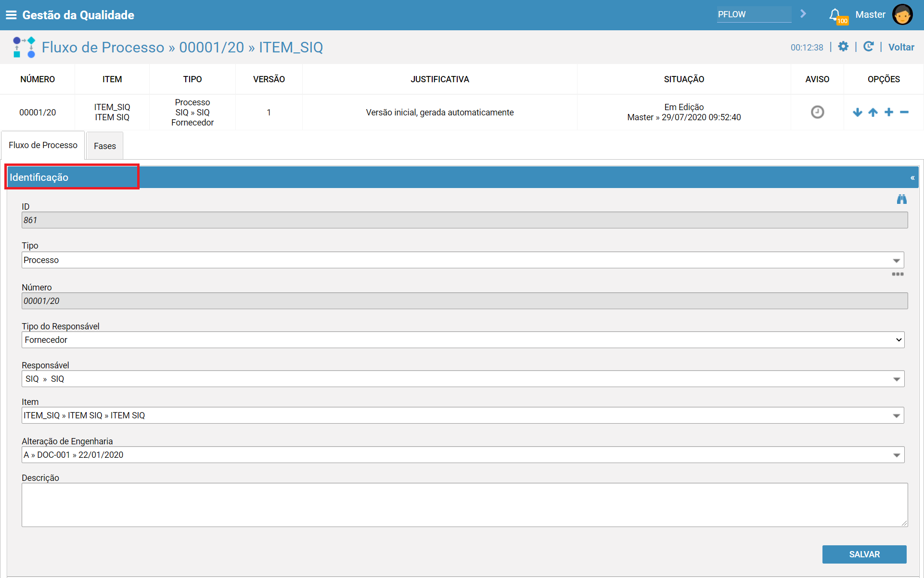
Task: Click the Gestão da Qualidade title
Action: (78, 15)
